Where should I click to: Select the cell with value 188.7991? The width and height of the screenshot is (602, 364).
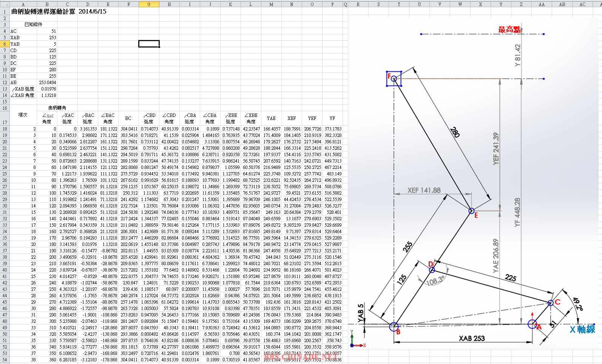[x=292, y=129]
